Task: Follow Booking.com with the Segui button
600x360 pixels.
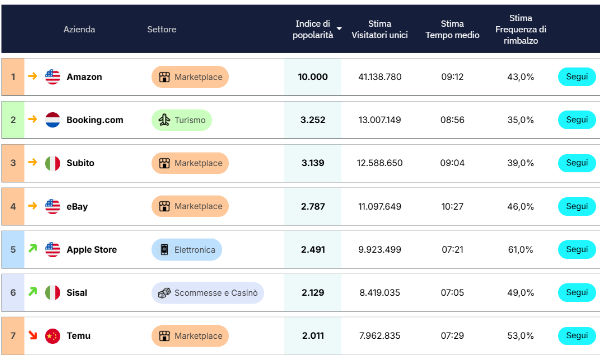Action: 577,119
